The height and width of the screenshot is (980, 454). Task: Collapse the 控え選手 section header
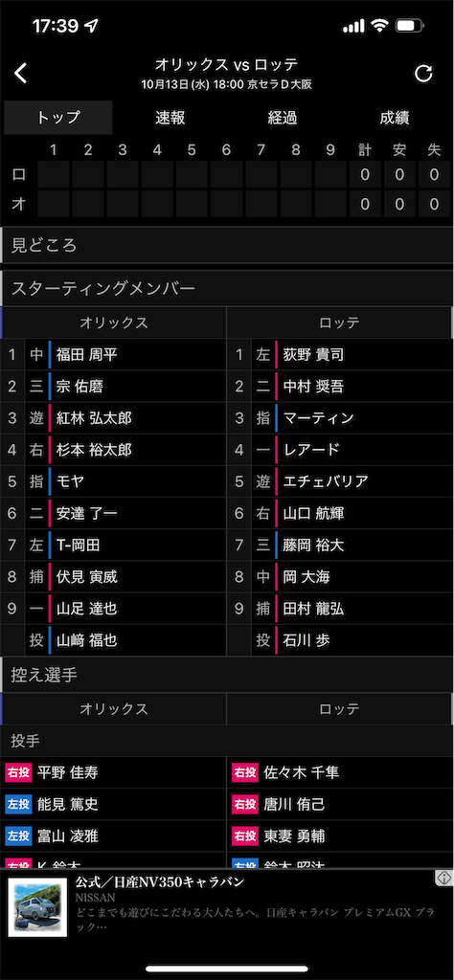coord(227,675)
